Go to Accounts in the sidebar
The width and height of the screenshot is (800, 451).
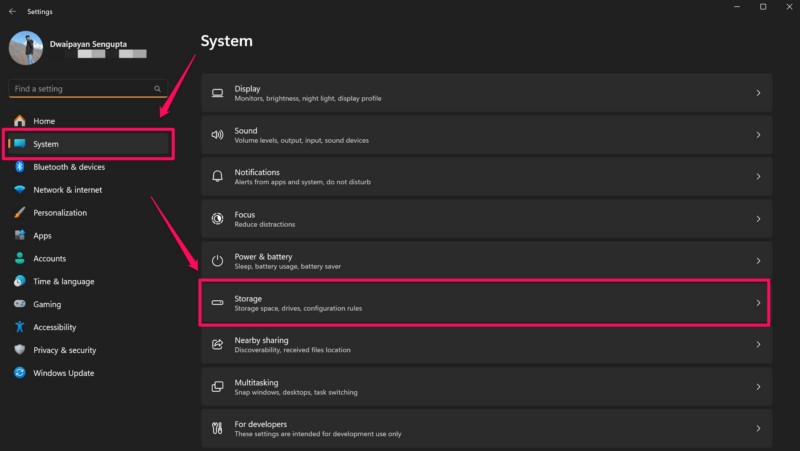(49, 259)
